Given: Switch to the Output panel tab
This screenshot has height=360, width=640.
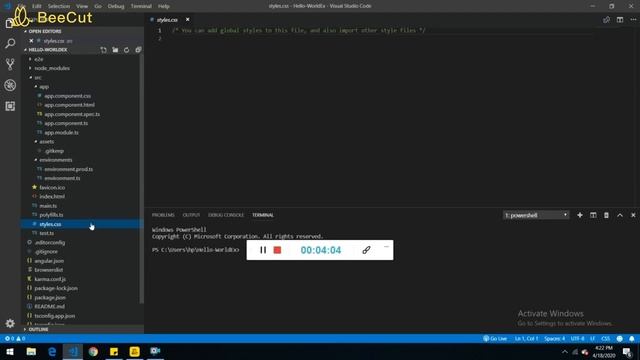Looking at the screenshot, I should (191, 215).
